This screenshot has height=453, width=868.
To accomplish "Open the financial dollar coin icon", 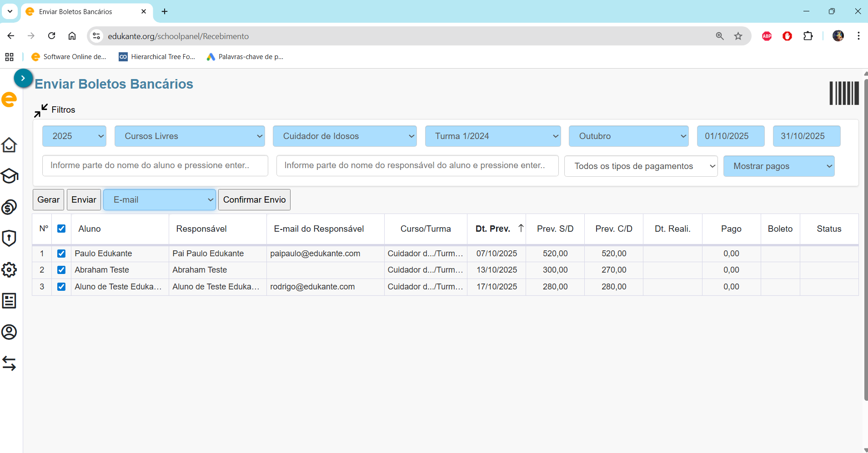I will [9, 207].
